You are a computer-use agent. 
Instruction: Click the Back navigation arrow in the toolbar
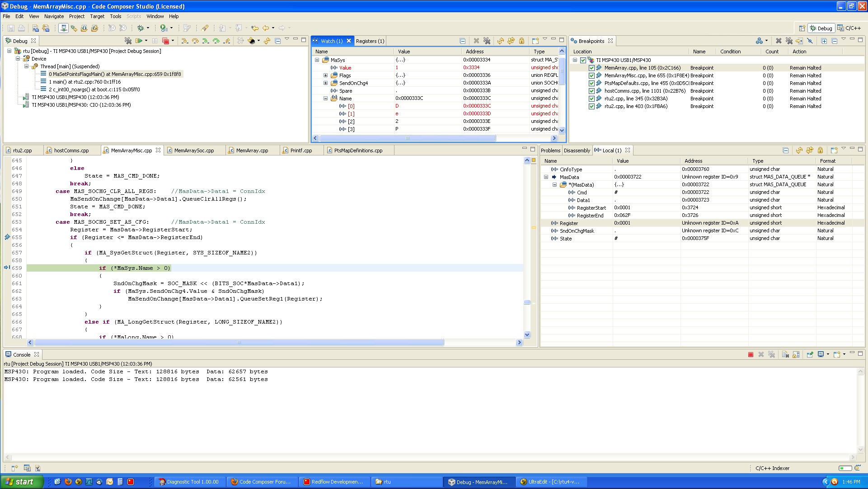click(x=266, y=28)
